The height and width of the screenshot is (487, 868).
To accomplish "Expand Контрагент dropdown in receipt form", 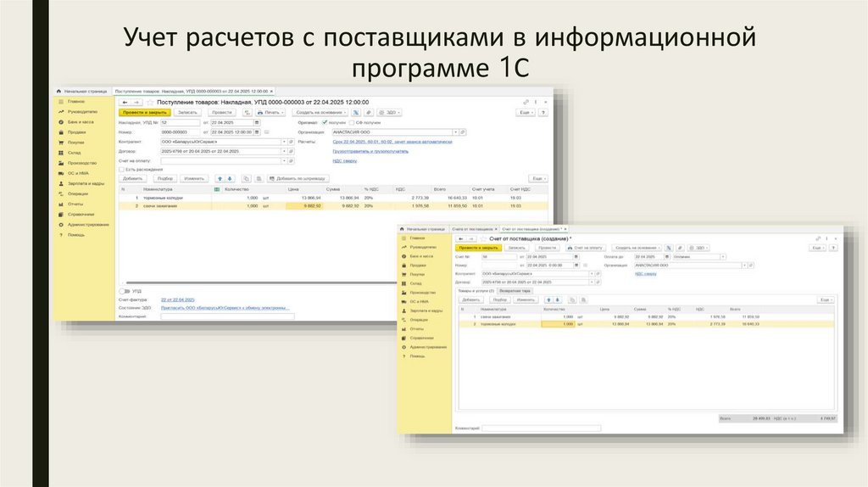I will pos(284,142).
